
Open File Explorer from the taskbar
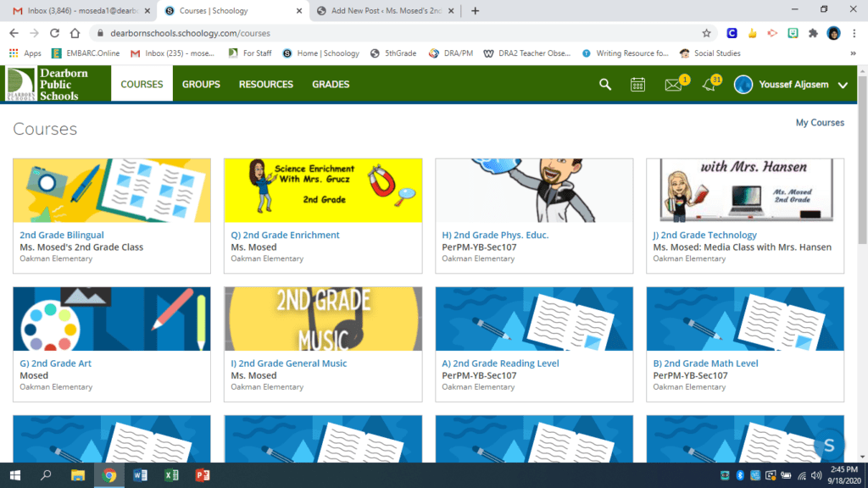coord(77,475)
